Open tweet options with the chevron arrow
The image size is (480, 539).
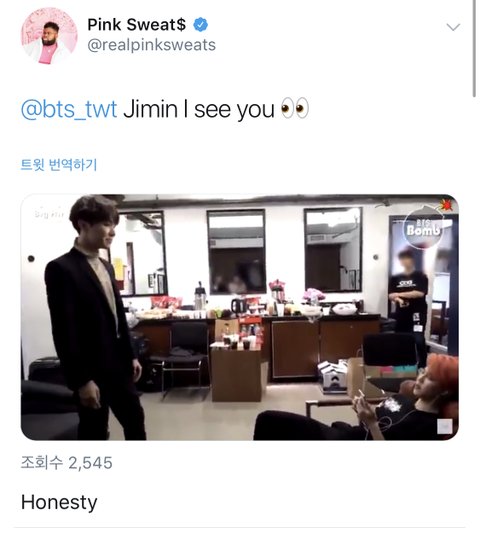coord(453,27)
